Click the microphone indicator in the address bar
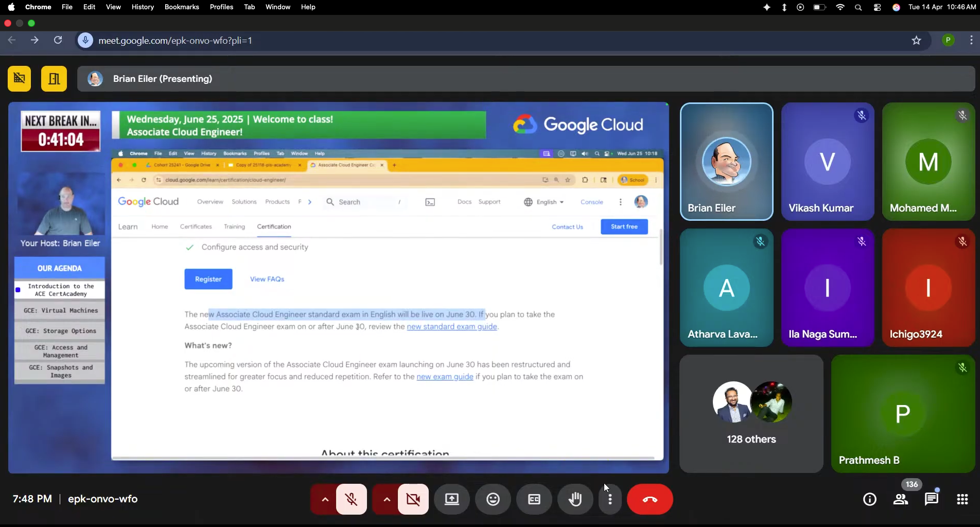 click(x=85, y=40)
